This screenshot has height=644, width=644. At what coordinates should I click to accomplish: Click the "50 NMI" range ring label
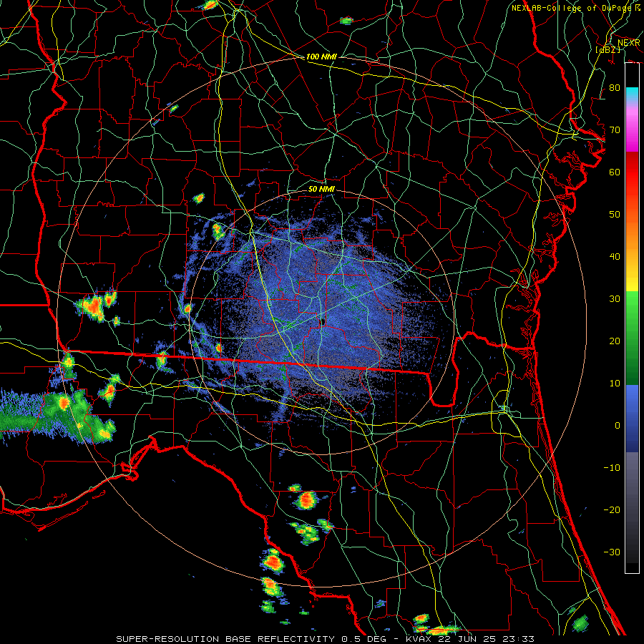(321, 190)
